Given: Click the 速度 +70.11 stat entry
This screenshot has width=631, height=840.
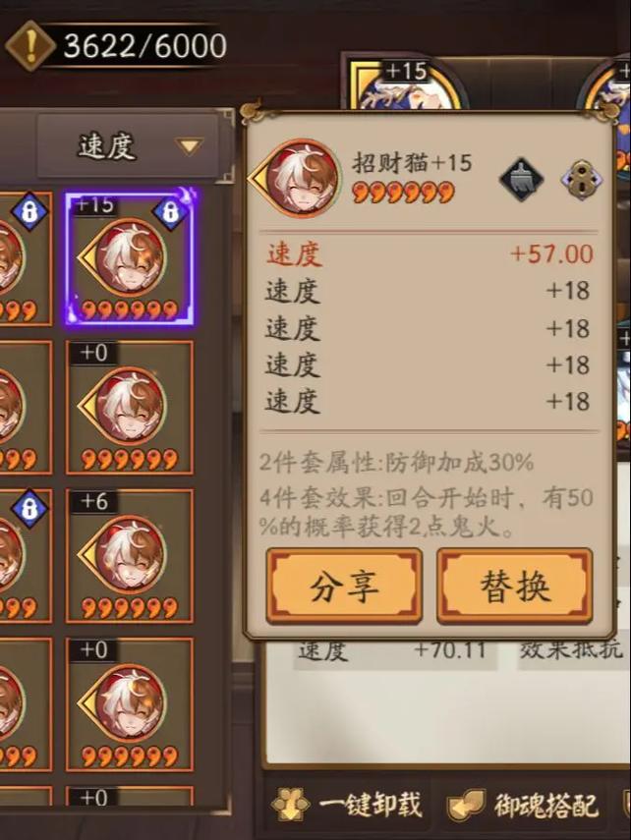Looking at the screenshot, I should click(392, 651).
